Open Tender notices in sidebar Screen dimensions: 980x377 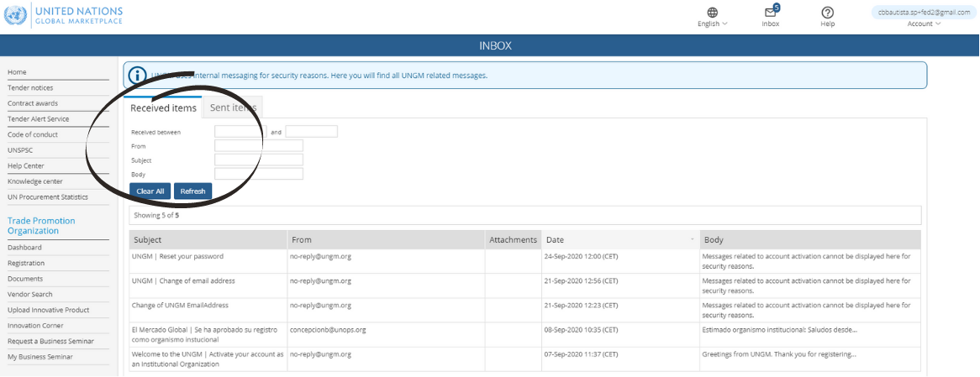click(30, 88)
